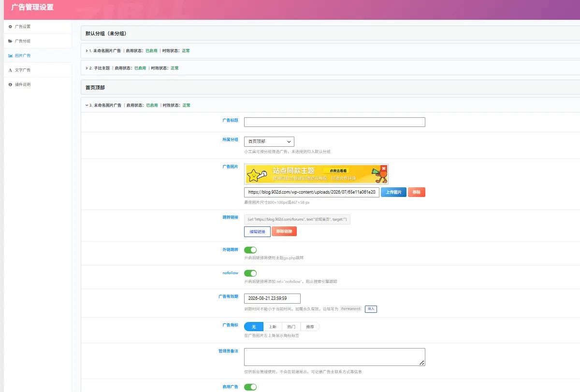Toggle the 启用广告 switch
The width and height of the screenshot is (580, 392).
250,387
